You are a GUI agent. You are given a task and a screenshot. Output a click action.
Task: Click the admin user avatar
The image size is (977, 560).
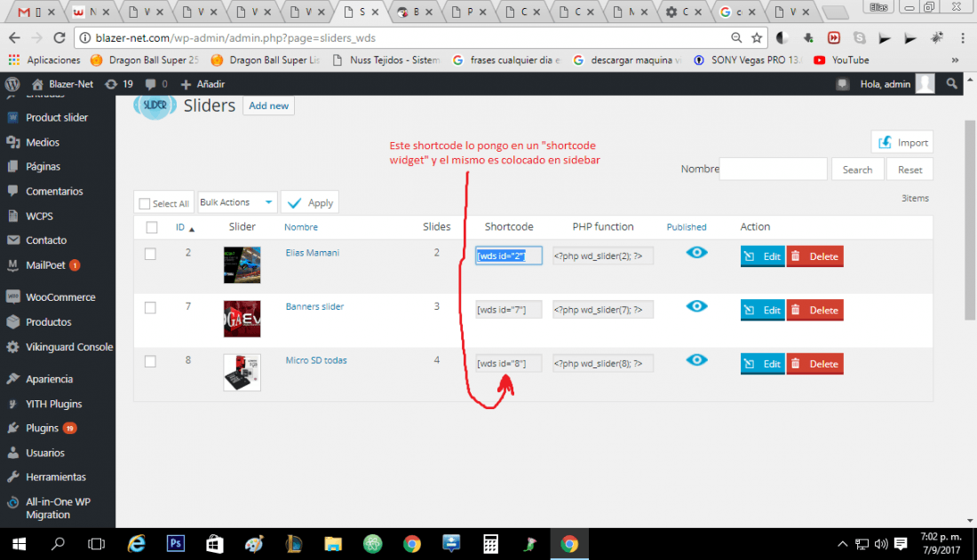click(x=925, y=83)
